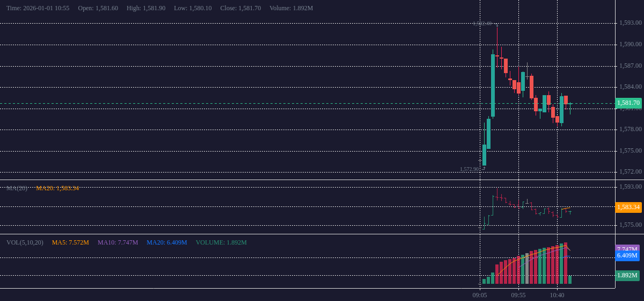
Task: Click the blue 6.409M volume axis tag
Action: coord(627,256)
